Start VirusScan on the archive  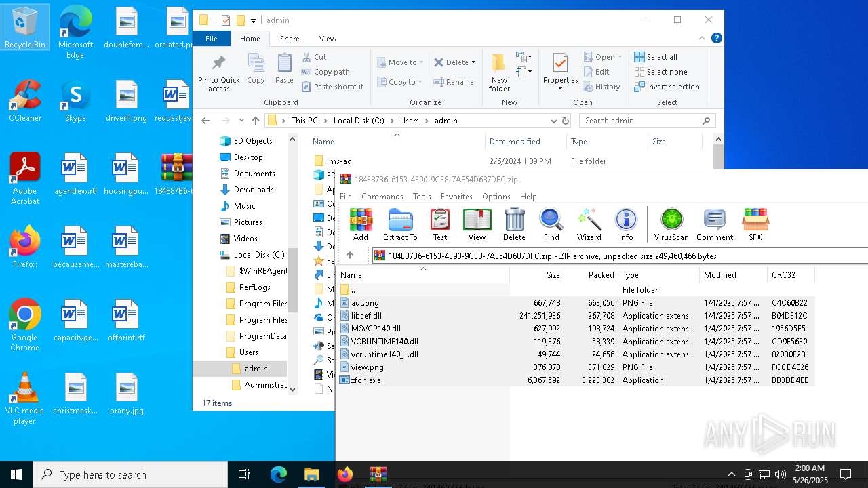click(x=671, y=225)
